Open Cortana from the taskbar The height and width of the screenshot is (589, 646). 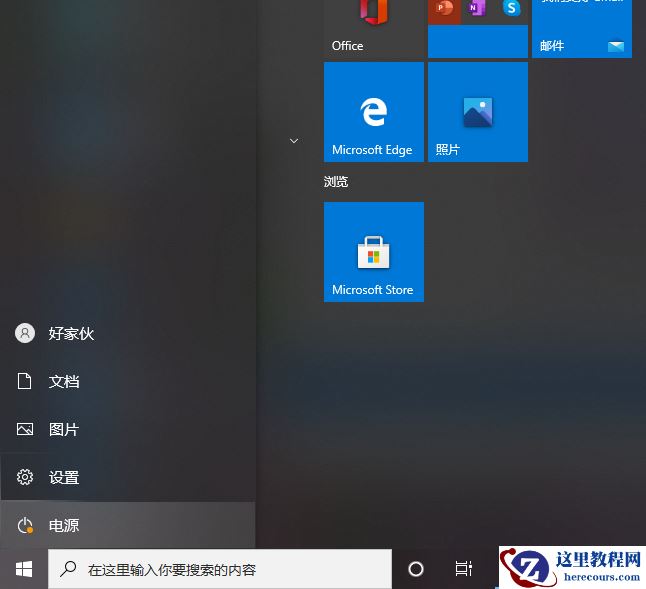point(416,569)
